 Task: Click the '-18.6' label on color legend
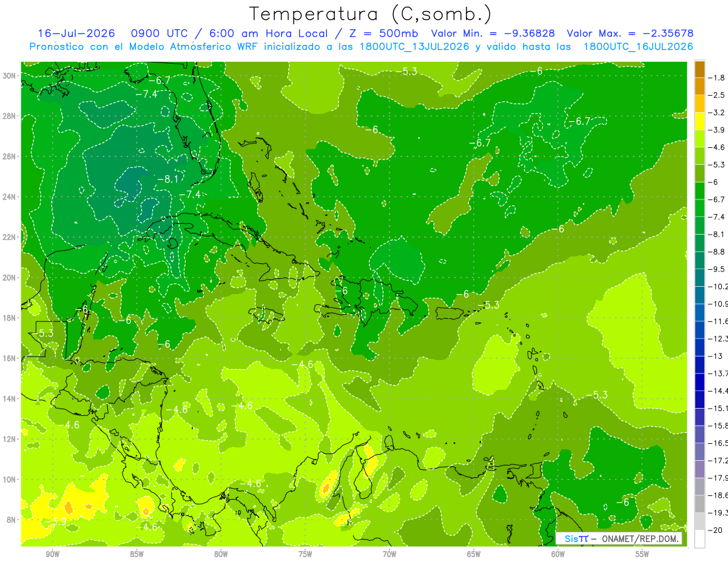[x=718, y=495]
